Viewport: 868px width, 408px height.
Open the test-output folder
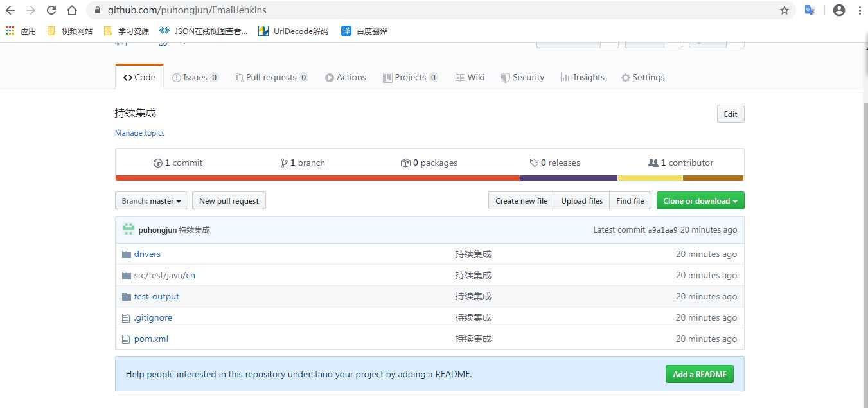pyautogui.click(x=156, y=296)
